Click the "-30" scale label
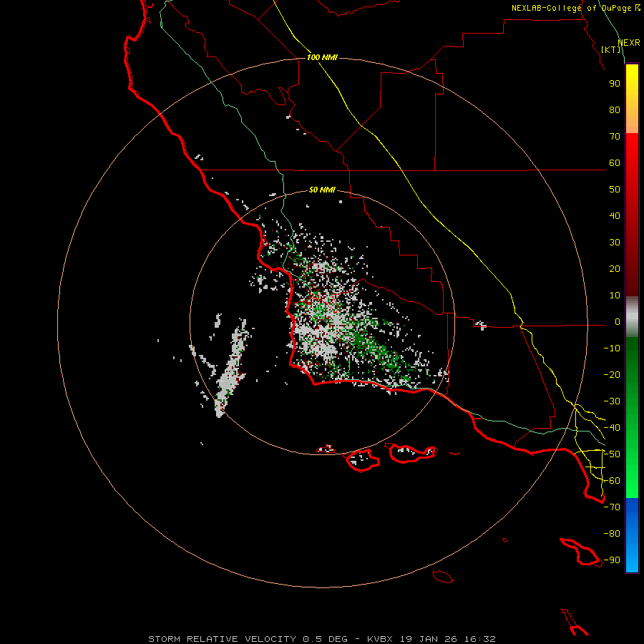Viewport: 644px width, 644px height. click(612, 401)
